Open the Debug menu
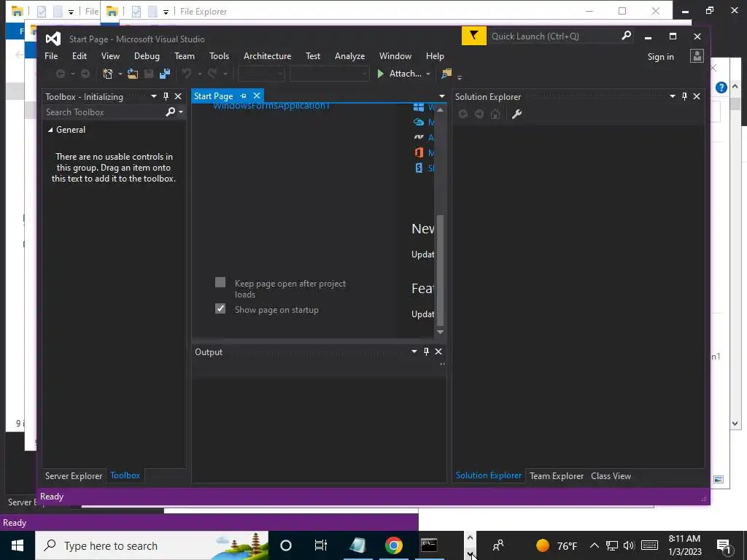Image resolution: width=747 pixels, height=560 pixels. pyautogui.click(x=147, y=56)
